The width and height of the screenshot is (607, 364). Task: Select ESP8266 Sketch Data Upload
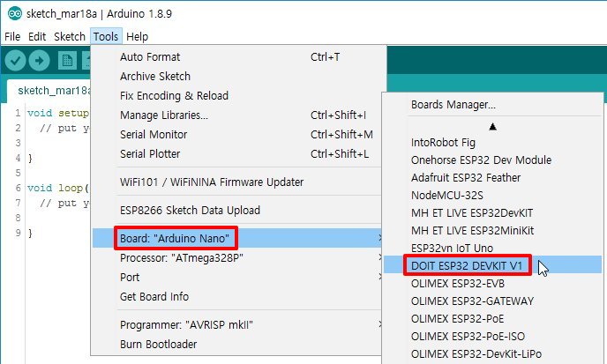(x=238, y=211)
